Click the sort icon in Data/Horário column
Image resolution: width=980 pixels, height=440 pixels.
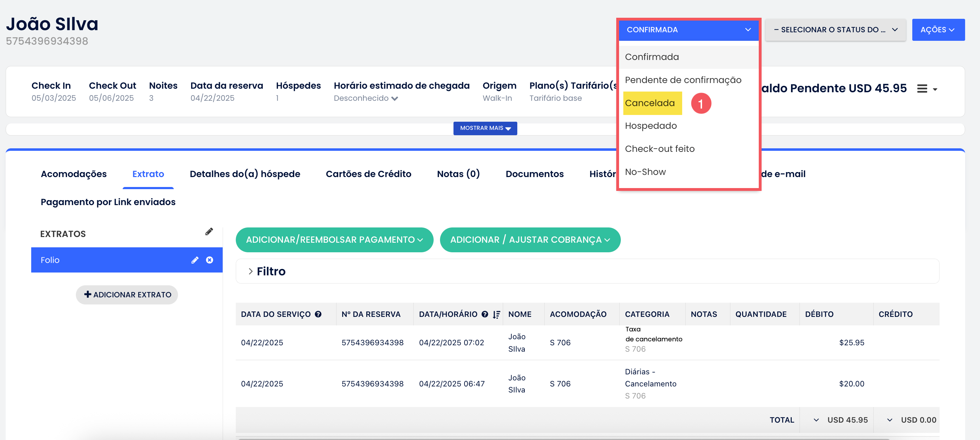496,314
